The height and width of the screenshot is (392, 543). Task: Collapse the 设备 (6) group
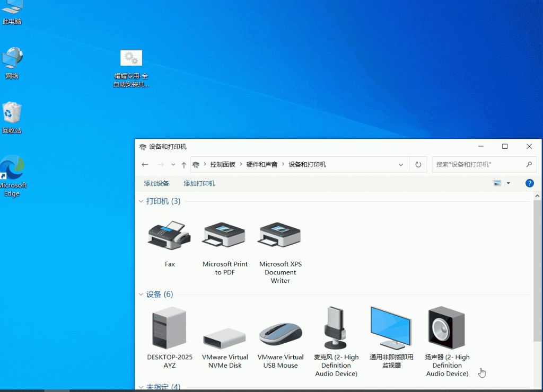pyautogui.click(x=141, y=295)
